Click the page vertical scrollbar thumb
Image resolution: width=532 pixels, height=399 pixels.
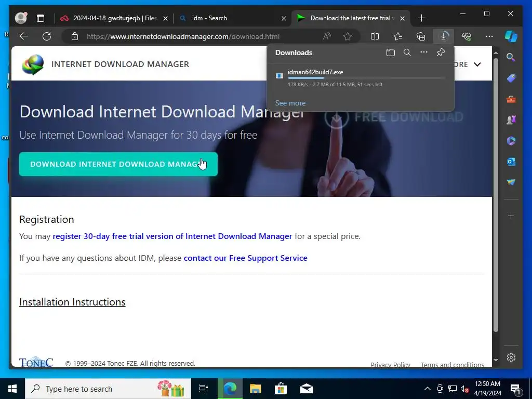(496, 195)
